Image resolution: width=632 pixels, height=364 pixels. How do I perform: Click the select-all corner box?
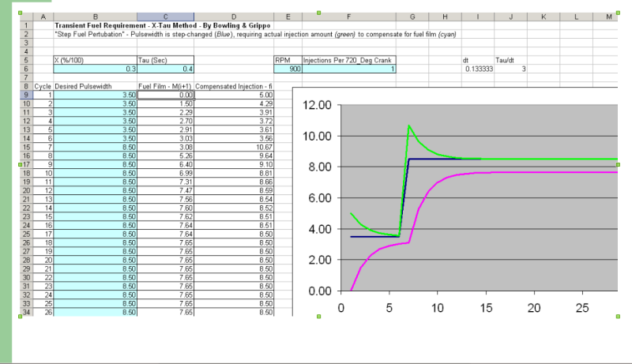click(x=26, y=17)
